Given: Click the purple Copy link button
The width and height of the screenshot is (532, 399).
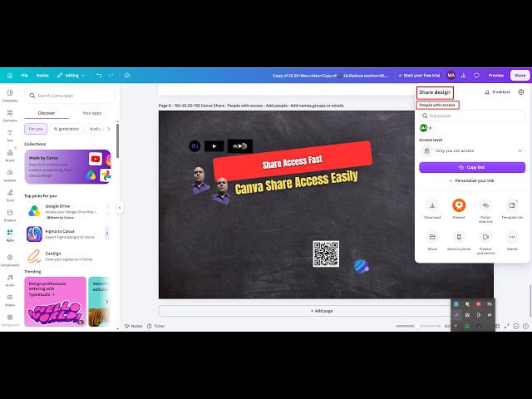Looking at the screenshot, I should tap(472, 167).
